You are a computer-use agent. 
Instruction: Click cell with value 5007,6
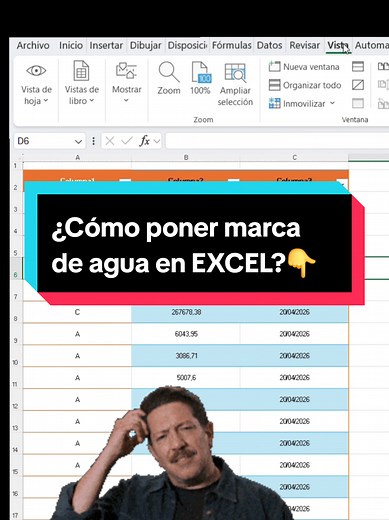(186, 378)
